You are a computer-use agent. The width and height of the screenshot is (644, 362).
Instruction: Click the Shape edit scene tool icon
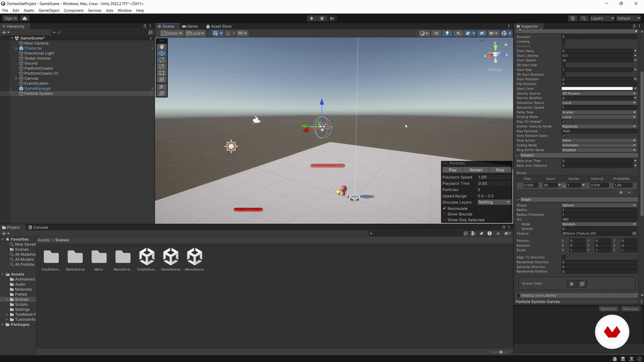tap(572, 284)
